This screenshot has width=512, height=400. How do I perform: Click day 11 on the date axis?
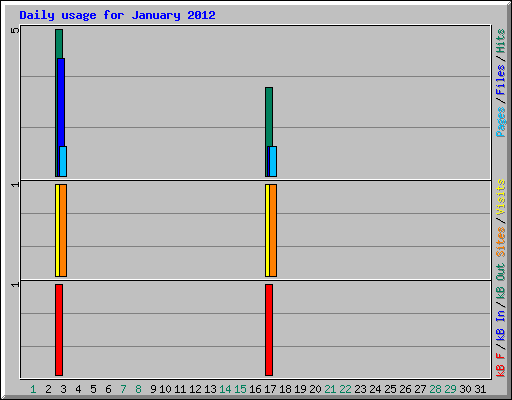180,389
